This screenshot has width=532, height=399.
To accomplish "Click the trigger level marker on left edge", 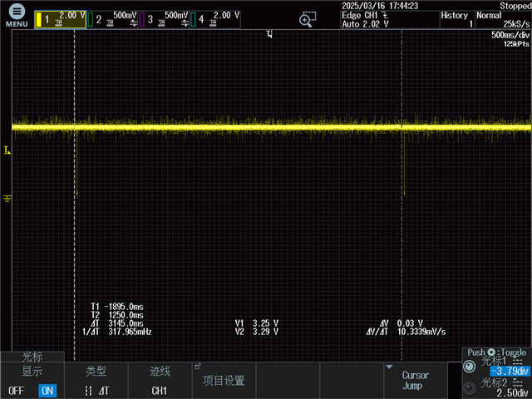I will pos(7,150).
